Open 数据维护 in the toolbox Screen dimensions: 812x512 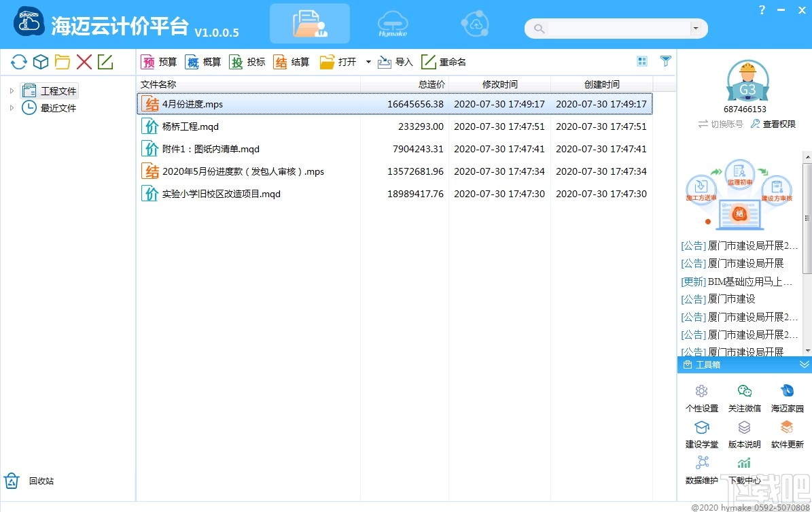(x=702, y=471)
